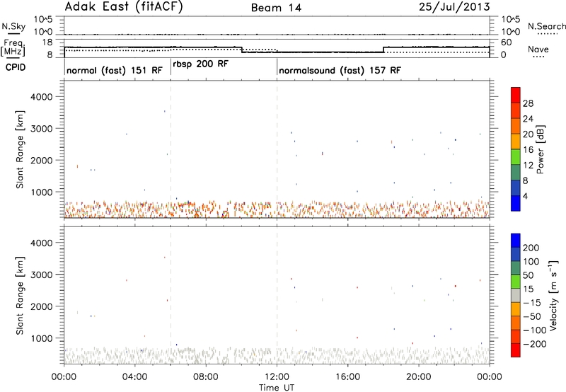Click the '200' tick on Velocity colorbar

pos(531,248)
